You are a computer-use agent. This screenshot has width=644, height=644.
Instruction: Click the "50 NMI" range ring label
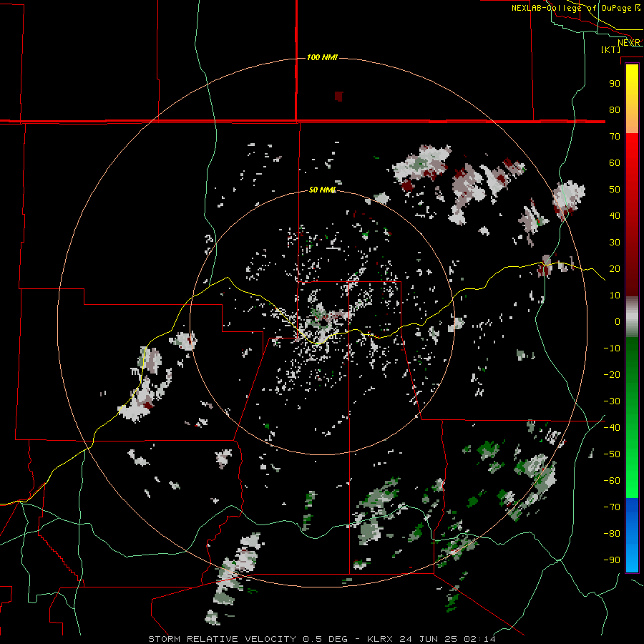point(323,190)
